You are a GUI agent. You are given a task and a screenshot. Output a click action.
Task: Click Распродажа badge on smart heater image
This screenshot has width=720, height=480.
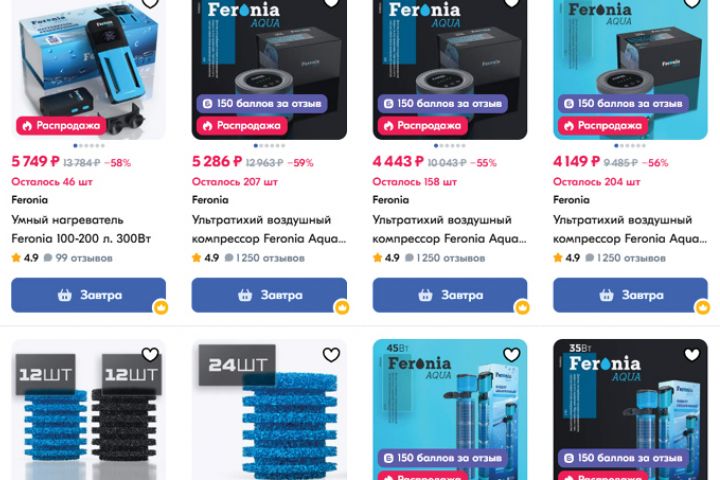pos(61,125)
